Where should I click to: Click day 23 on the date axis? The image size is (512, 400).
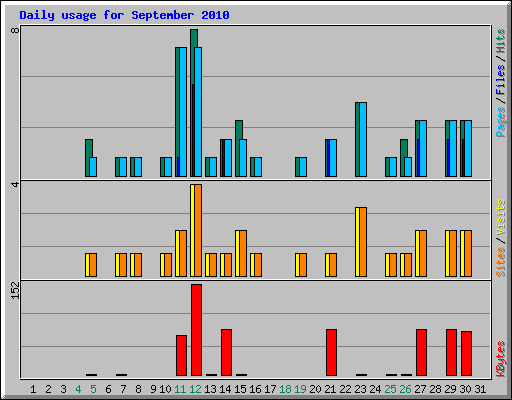360,389
